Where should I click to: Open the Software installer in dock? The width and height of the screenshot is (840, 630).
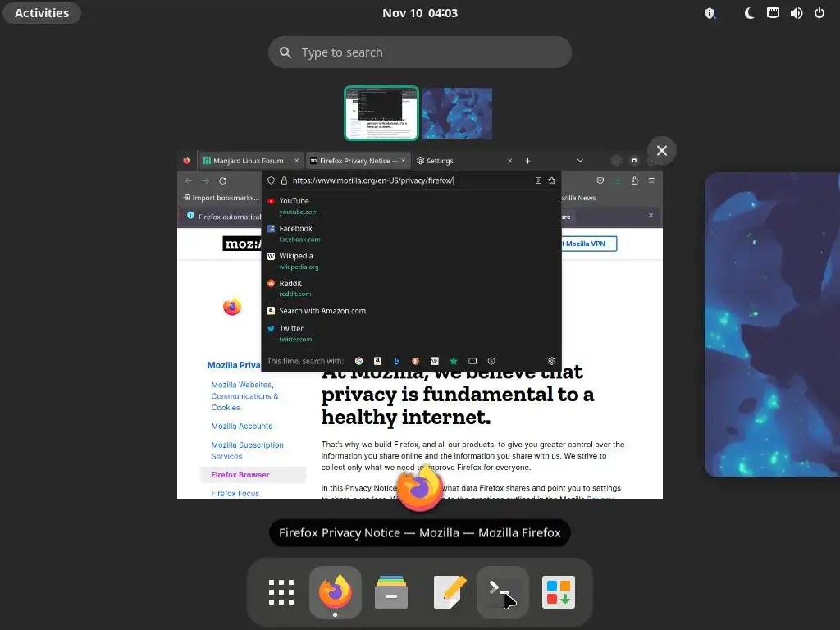point(558,592)
